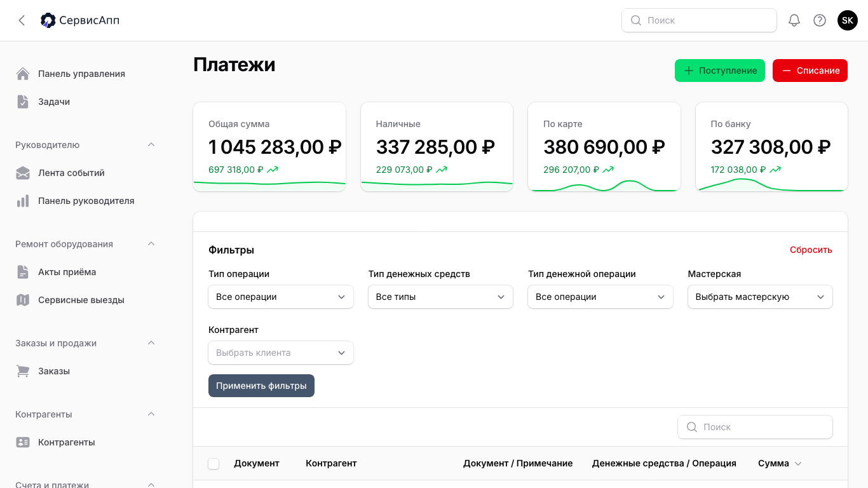Image resolution: width=868 pixels, height=488 pixels.
Task: Open the help question mark icon
Action: point(820,20)
